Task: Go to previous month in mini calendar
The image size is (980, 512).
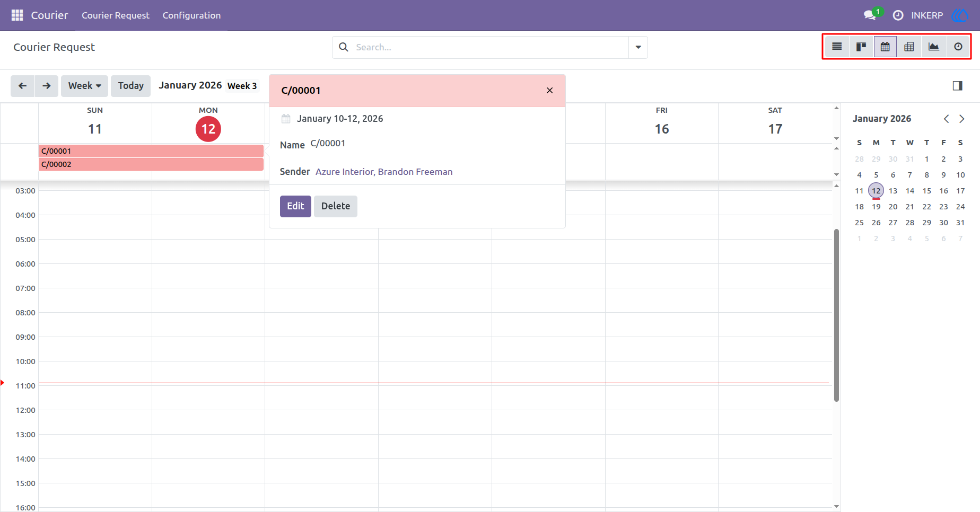Action: click(x=946, y=119)
